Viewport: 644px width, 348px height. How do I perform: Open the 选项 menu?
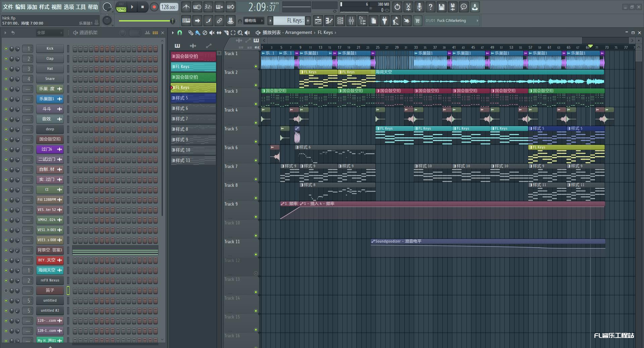tap(68, 7)
